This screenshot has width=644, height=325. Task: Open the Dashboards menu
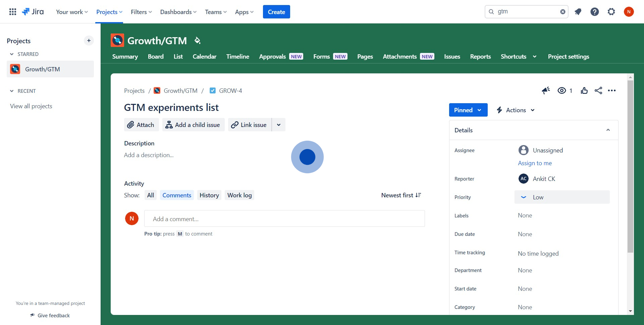[178, 12]
